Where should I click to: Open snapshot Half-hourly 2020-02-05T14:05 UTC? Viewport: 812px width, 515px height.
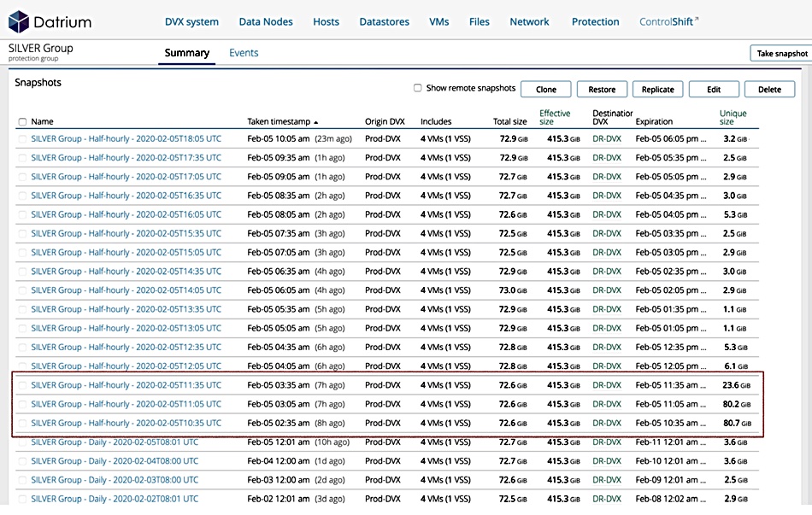[x=126, y=290]
